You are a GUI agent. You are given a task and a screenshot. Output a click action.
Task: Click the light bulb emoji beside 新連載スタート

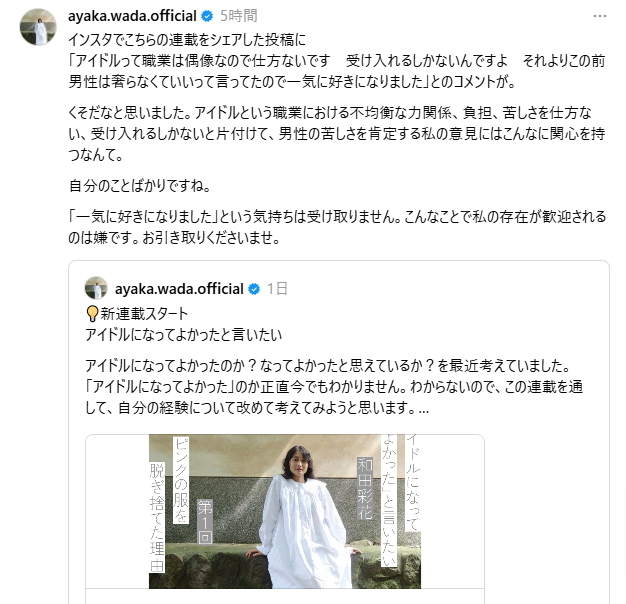pyautogui.click(x=92, y=314)
